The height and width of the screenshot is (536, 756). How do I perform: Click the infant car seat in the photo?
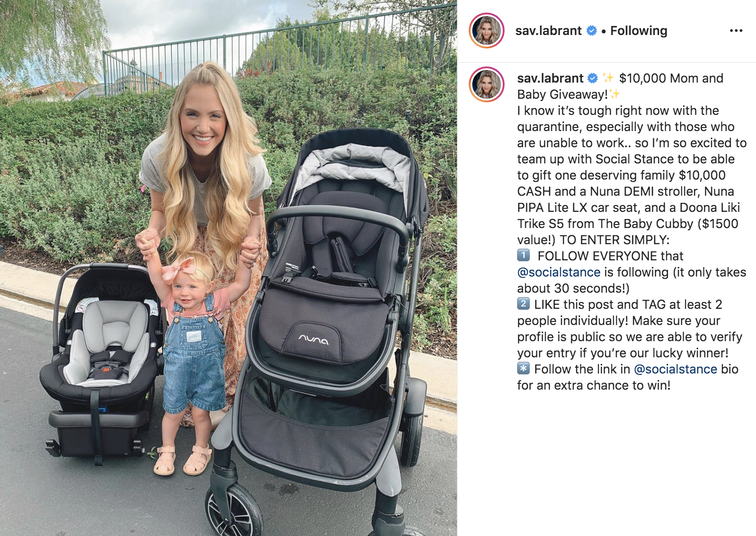[101, 359]
